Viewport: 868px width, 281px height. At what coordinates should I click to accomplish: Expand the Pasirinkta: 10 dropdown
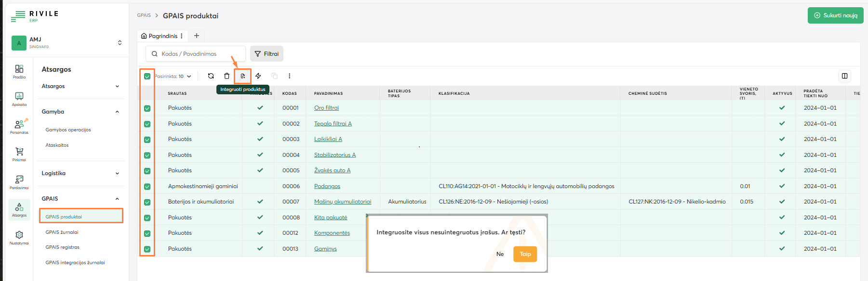[173, 77]
